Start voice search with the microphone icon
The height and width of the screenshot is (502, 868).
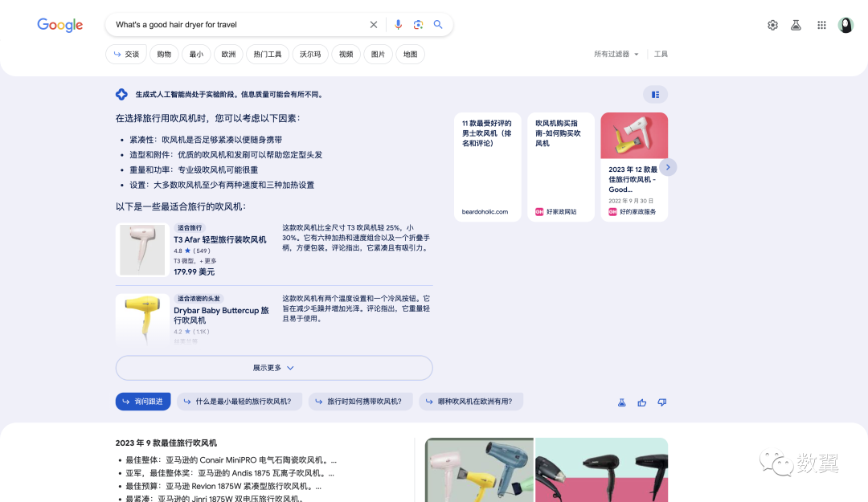(x=398, y=25)
